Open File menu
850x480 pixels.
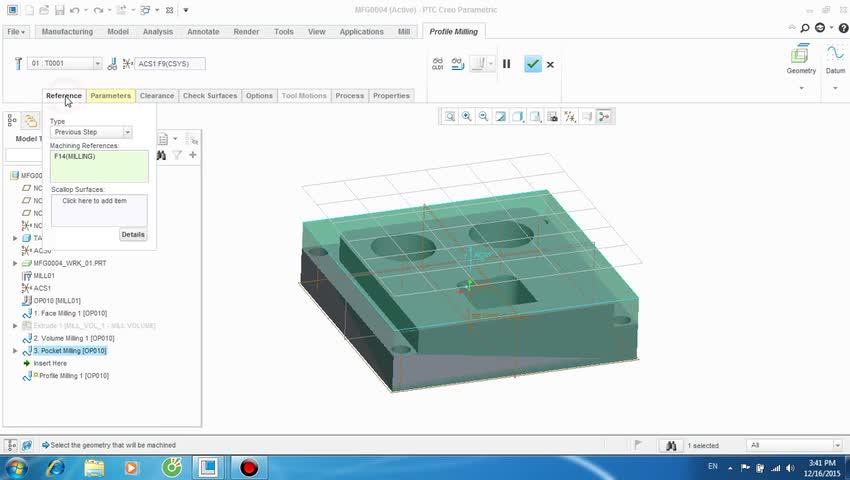point(16,32)
